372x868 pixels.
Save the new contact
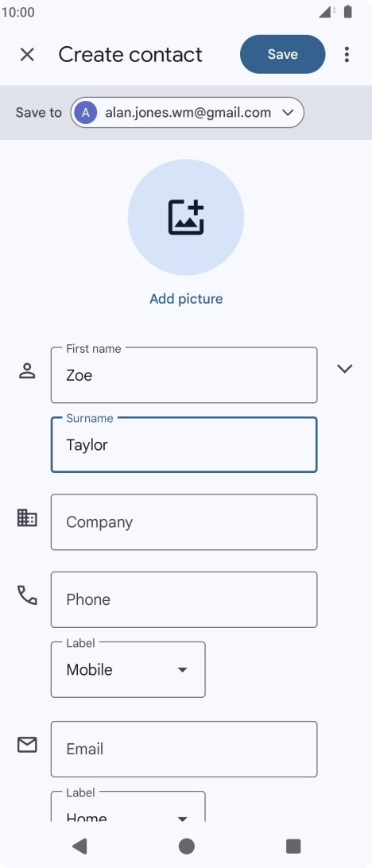(283, 54)
